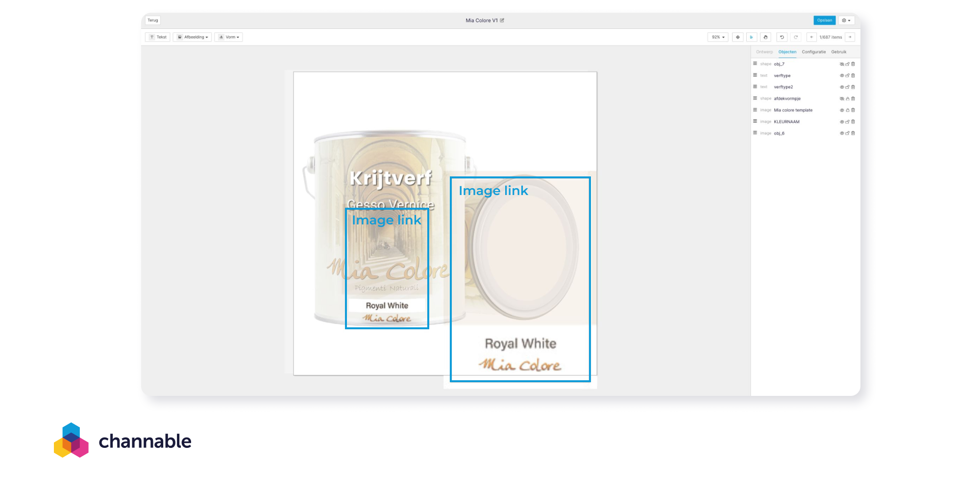Screen dimensions: 980x490
Task: Select the verftype2 layer row
Action: tap(804, 87)
